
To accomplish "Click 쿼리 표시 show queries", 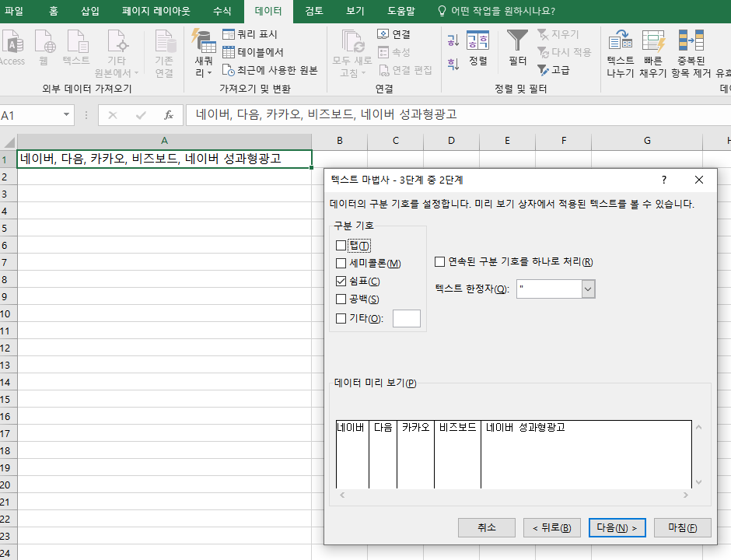I will tap(250, 34).
